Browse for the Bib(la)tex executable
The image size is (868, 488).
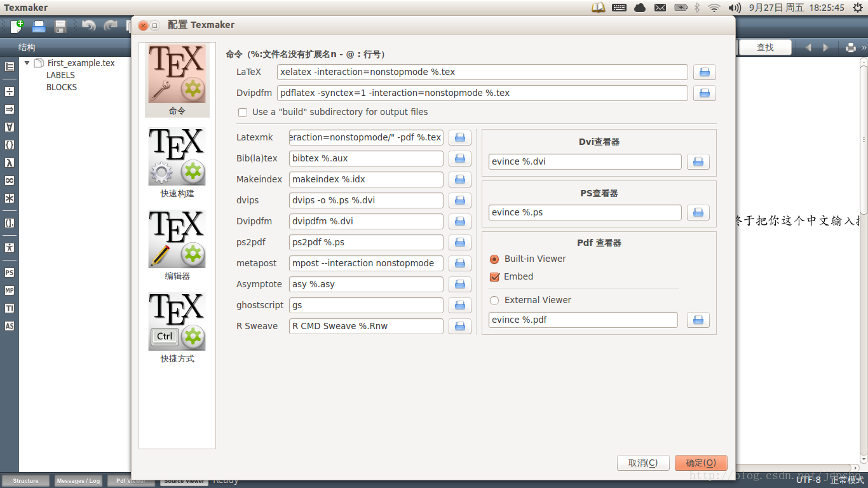[x=460, y=158]
